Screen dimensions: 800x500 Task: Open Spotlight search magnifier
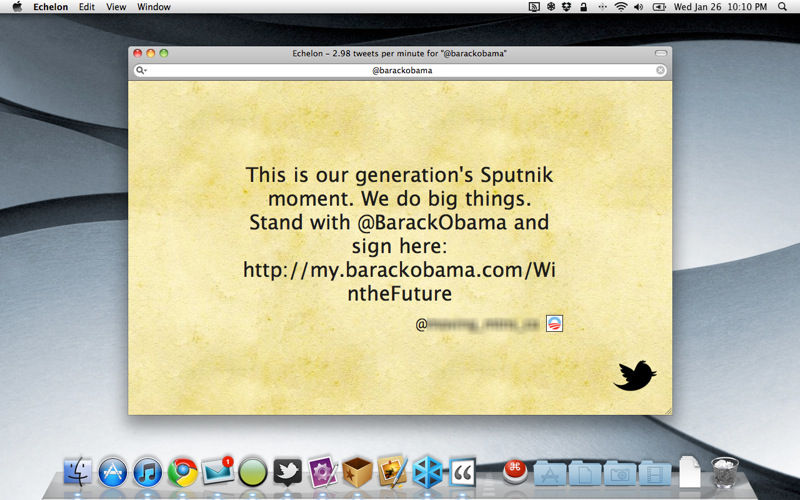pyautogui.click(x=782, y=7)
